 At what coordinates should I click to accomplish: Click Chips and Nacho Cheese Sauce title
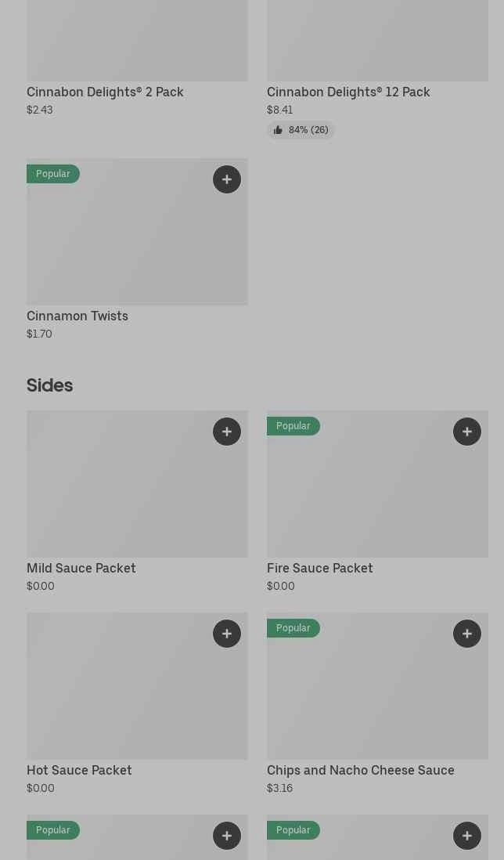361,770
